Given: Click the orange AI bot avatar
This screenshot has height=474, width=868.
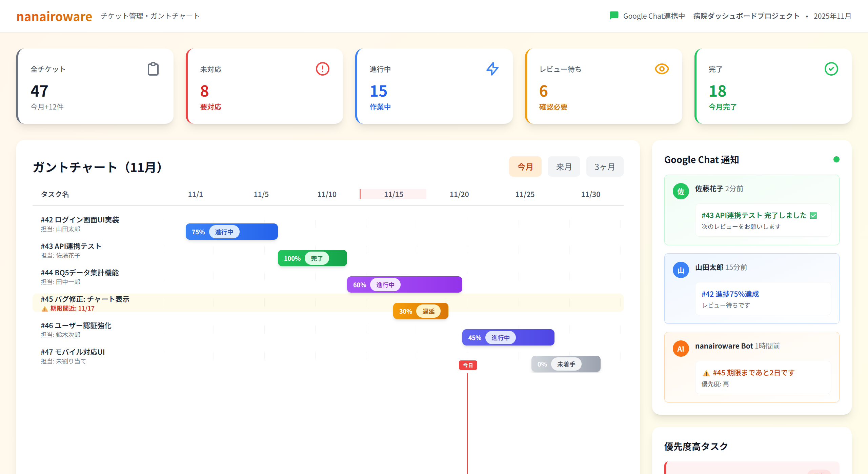Looking at the screenshot, I should pyautogui.click(x=681, y=349).
